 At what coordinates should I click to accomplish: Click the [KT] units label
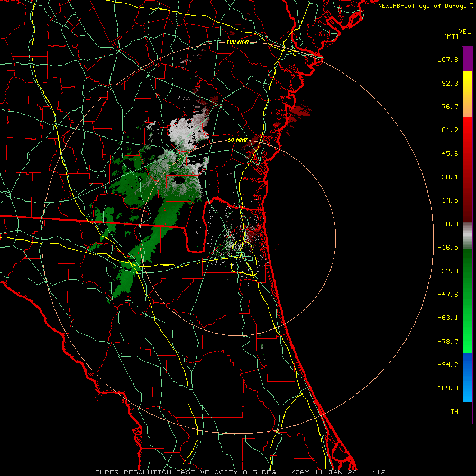click(452, 36)
